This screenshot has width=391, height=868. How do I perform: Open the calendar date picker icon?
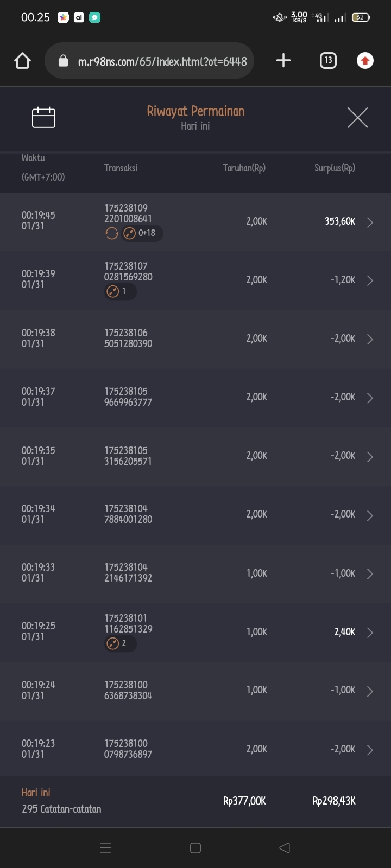point(43,117)
